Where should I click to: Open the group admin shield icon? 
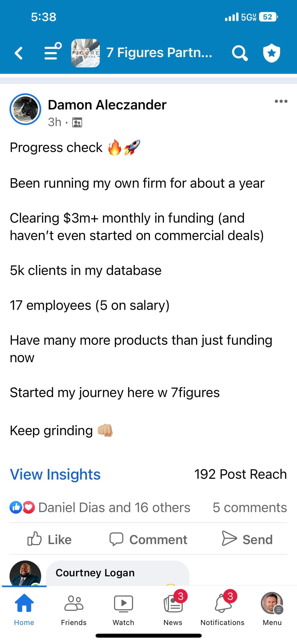271,53
